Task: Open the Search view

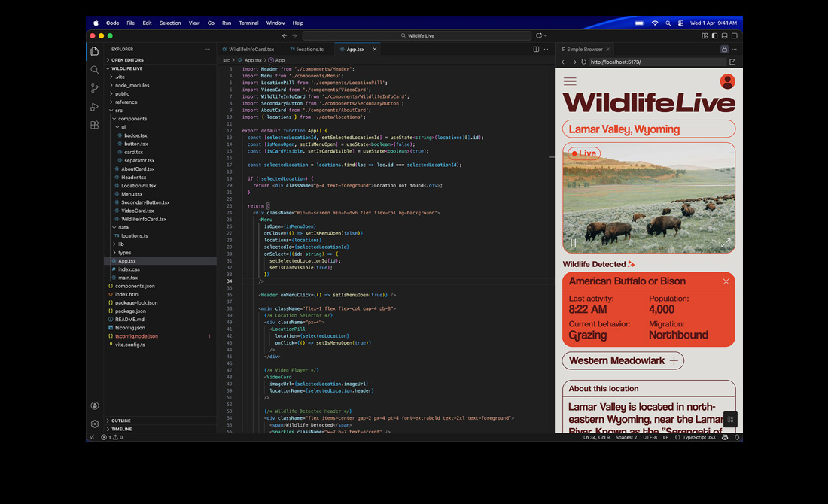Action: (95, 69)
